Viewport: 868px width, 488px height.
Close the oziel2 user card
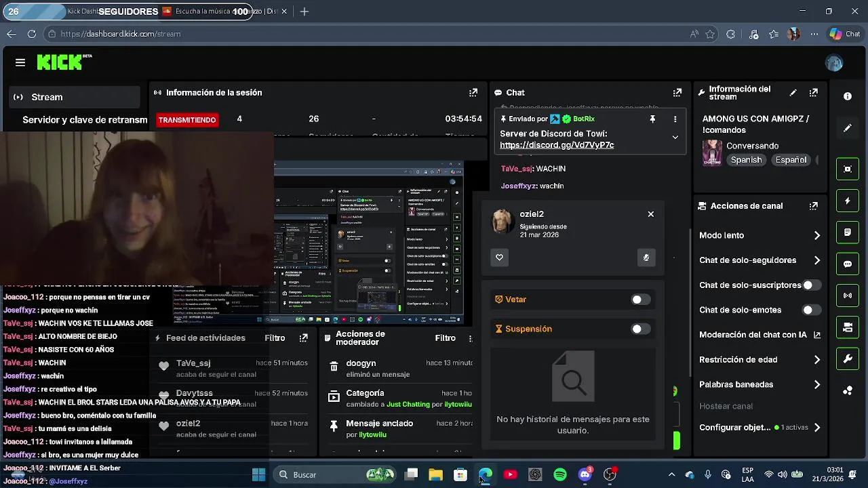(651, 214)
